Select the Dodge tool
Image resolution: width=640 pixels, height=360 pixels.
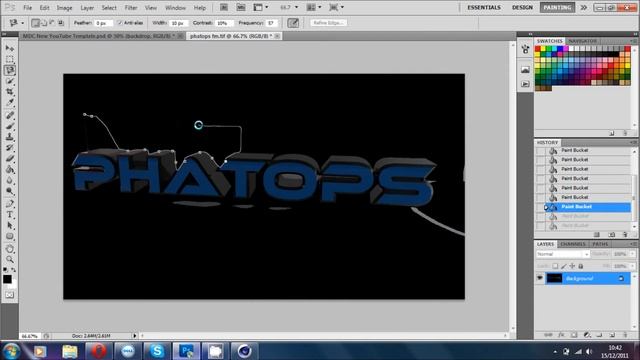[10, 191]
